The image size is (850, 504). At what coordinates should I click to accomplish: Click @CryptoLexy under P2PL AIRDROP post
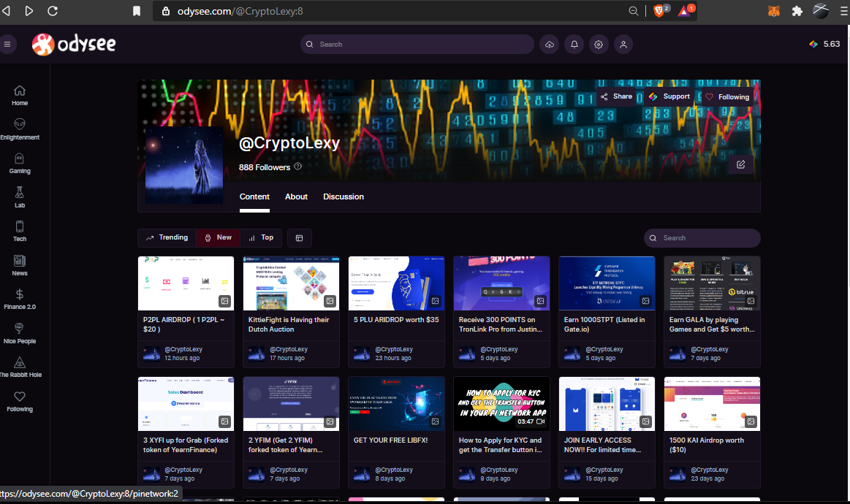pos(183,350)
